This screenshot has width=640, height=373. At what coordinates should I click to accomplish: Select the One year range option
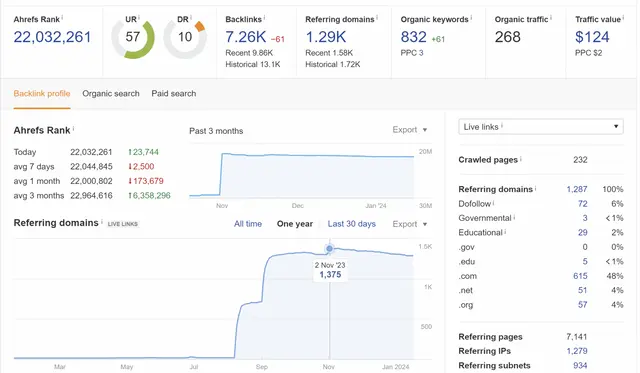pos(295,224)
